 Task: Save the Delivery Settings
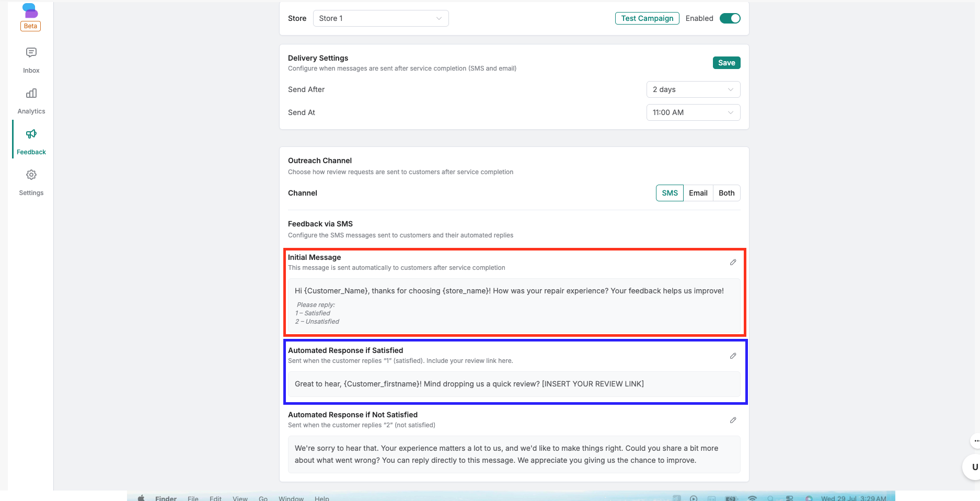[x=727, y=63]
